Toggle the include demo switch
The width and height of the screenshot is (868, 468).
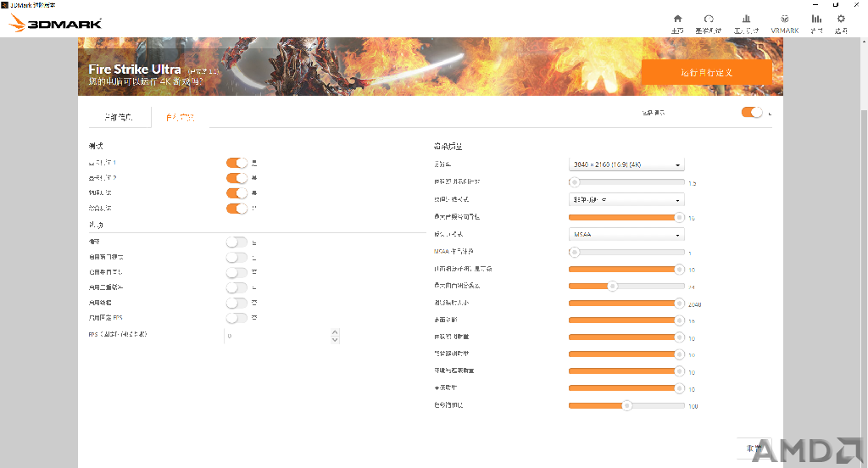click(x=753, y=113)
